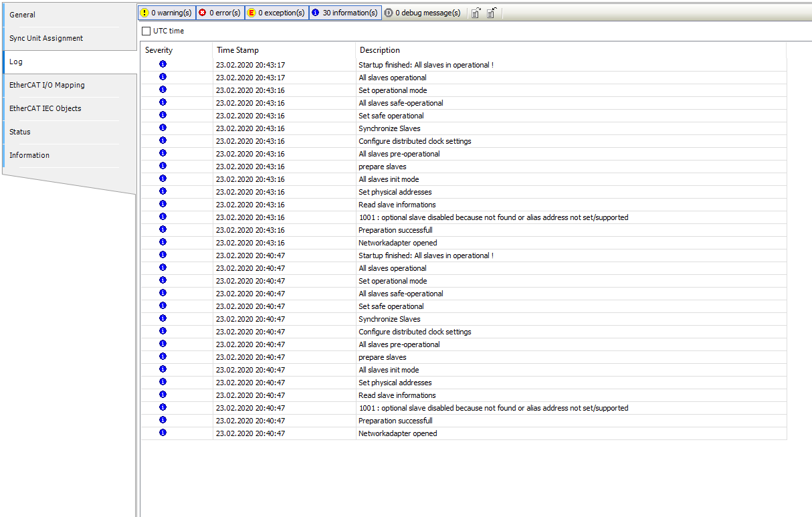Sort by Time Stamp column header
This screenshot has width=812, height=517.
(237, 50)
